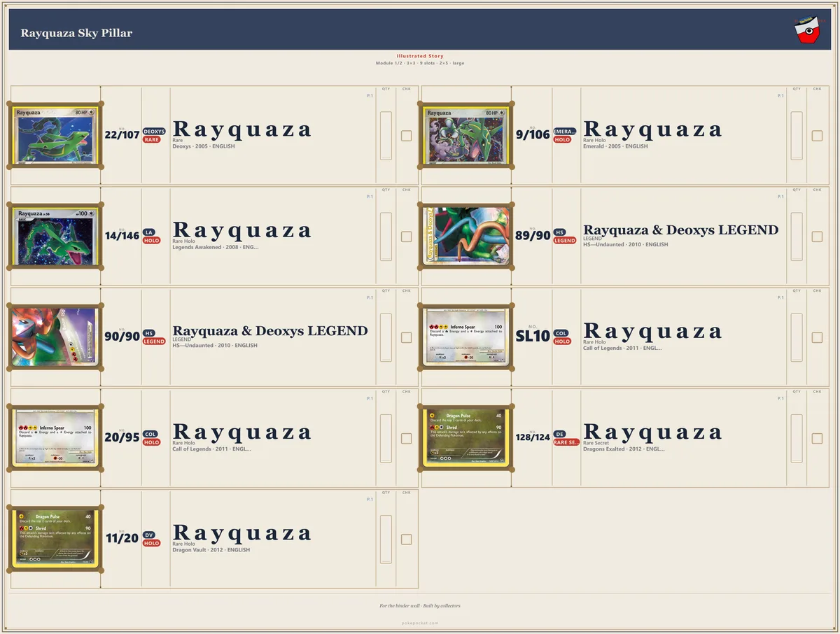840x634 pixels.
Task: View the 20/95 Call of Legends thumbnail
Action: (55, 438)
